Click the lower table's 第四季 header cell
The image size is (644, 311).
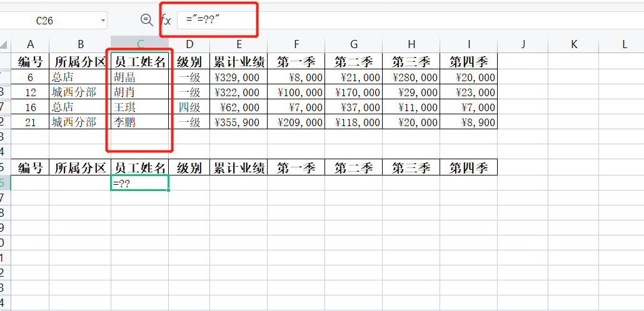(x=469, y=167)
